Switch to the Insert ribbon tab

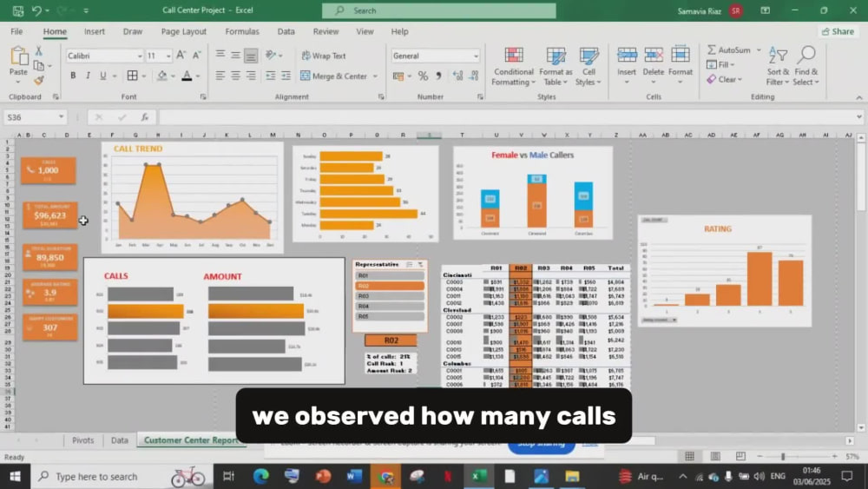click(x=94, y=31)
